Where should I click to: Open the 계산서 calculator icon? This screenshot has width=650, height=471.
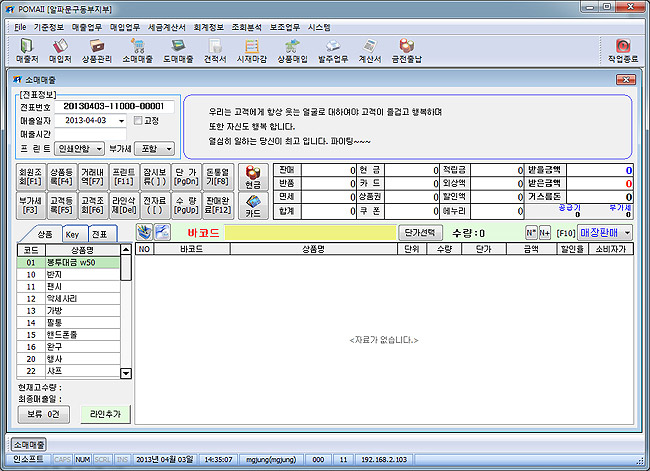click(369, 51)
